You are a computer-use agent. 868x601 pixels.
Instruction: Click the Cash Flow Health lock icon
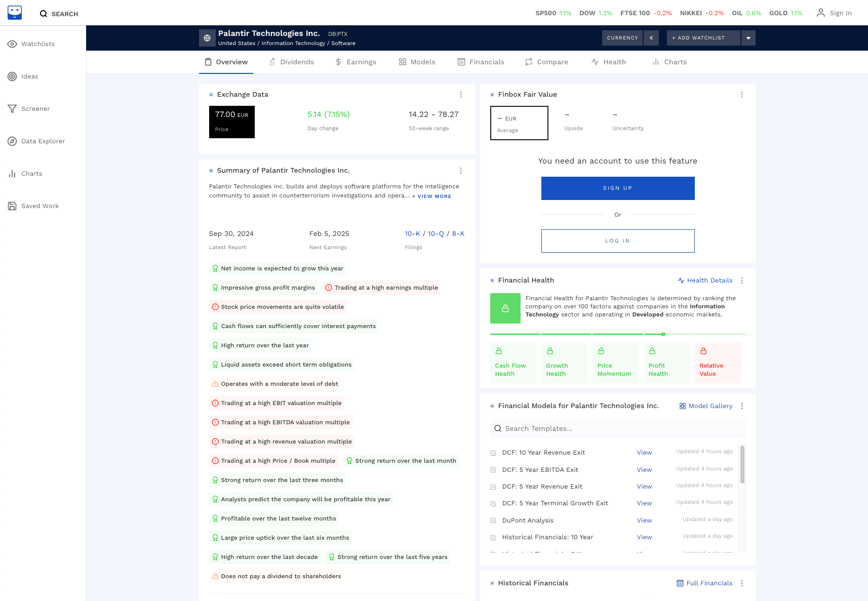pyautogui.click(x=499, y=351)
